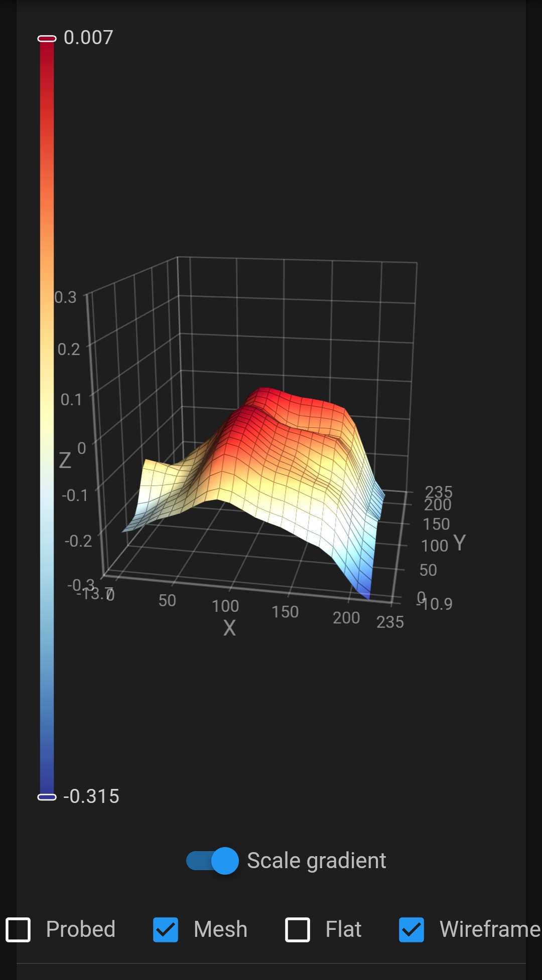Screen dimensions: 542x980
Task: Click the "Probed" text label
Action: 80,929
